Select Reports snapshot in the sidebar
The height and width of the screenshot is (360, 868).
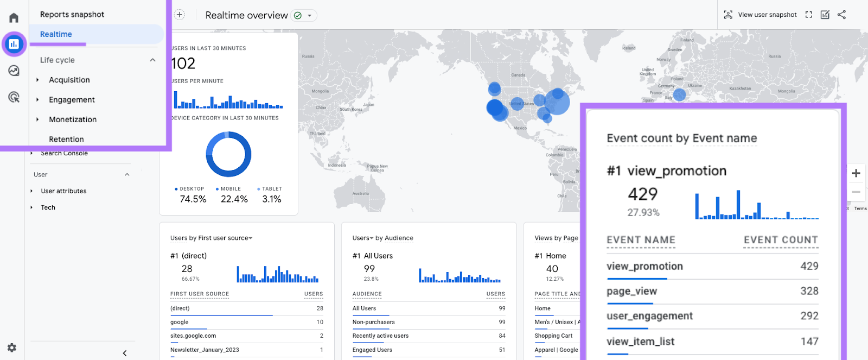point(72,15)
